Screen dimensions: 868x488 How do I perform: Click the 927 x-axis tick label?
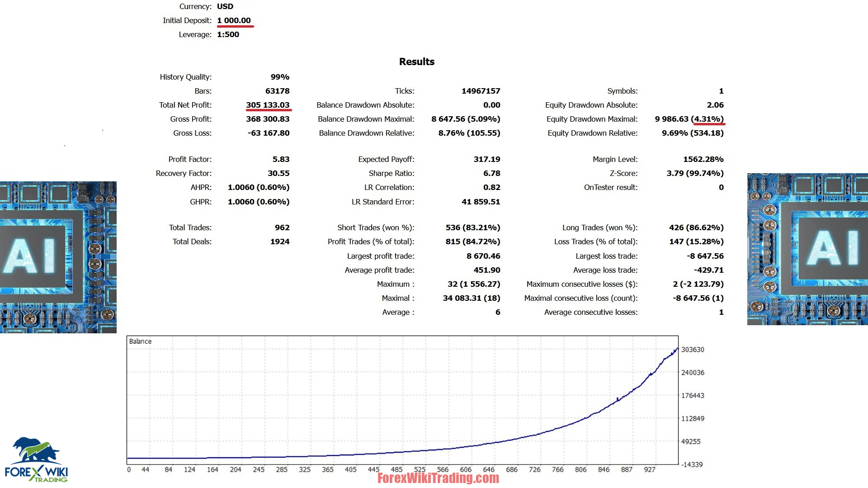point(649,470)
